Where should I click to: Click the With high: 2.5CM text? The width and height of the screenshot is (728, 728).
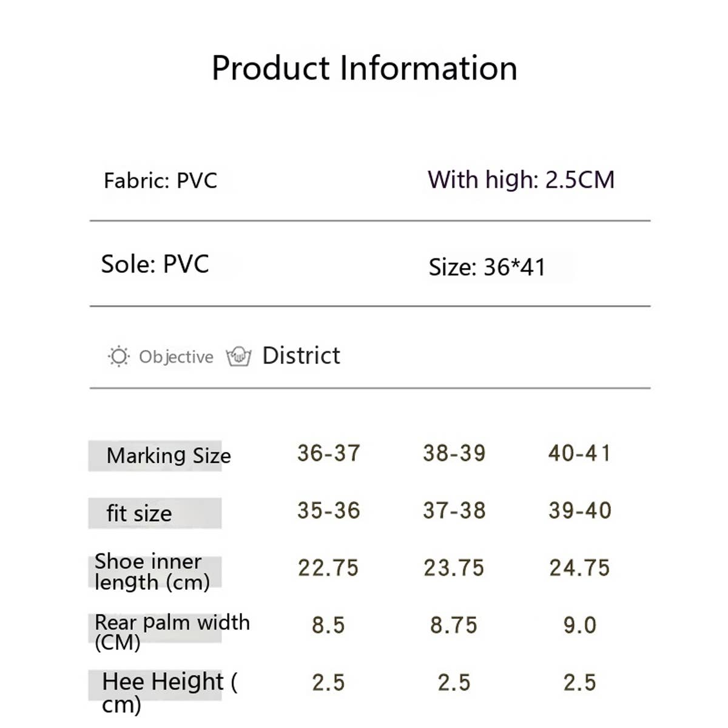(x=521, y=180)
